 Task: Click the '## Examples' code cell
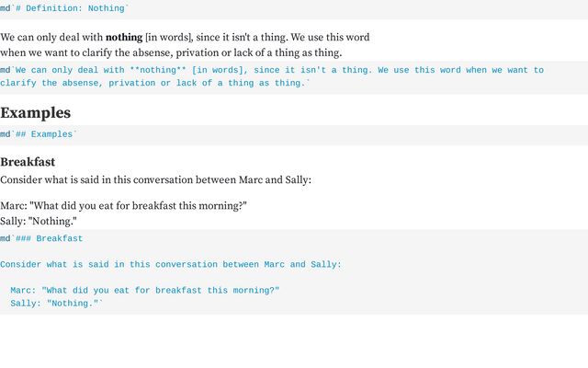[x=294, y=135]
